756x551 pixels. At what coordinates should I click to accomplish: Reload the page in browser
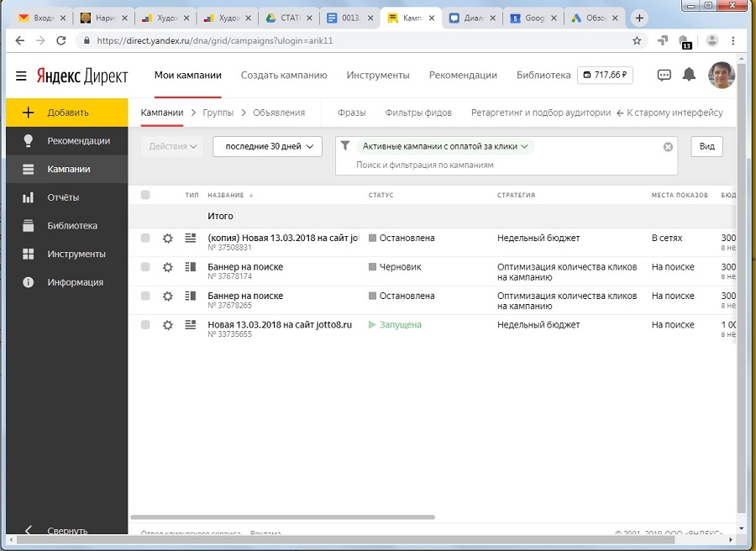click(60, 41)
